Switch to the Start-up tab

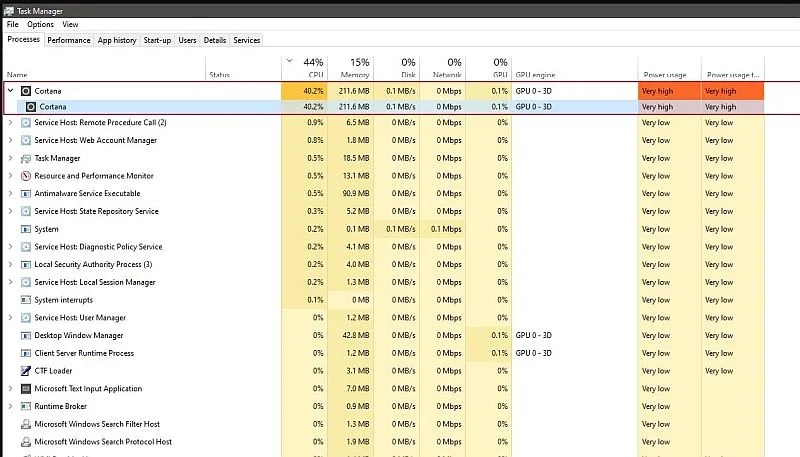point(157,40)
